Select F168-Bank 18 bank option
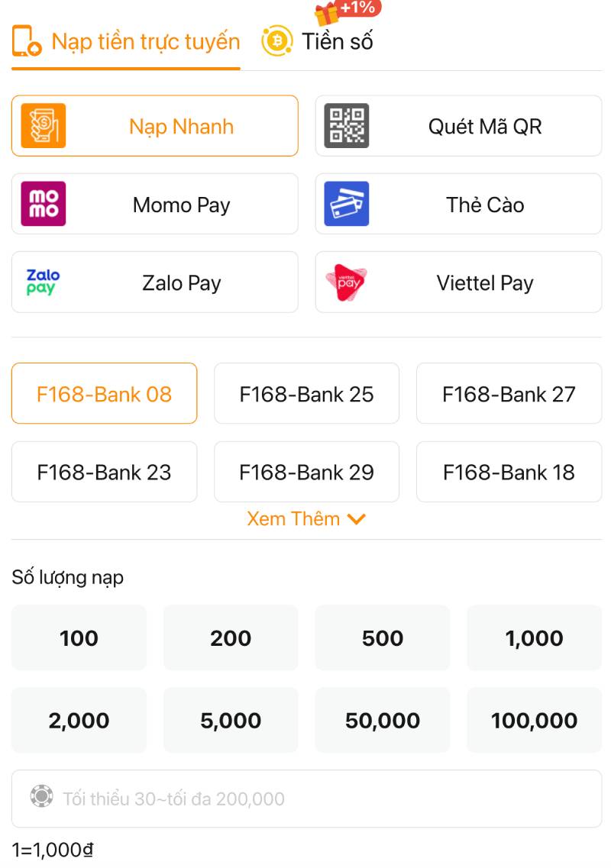 tap(509, 472)
